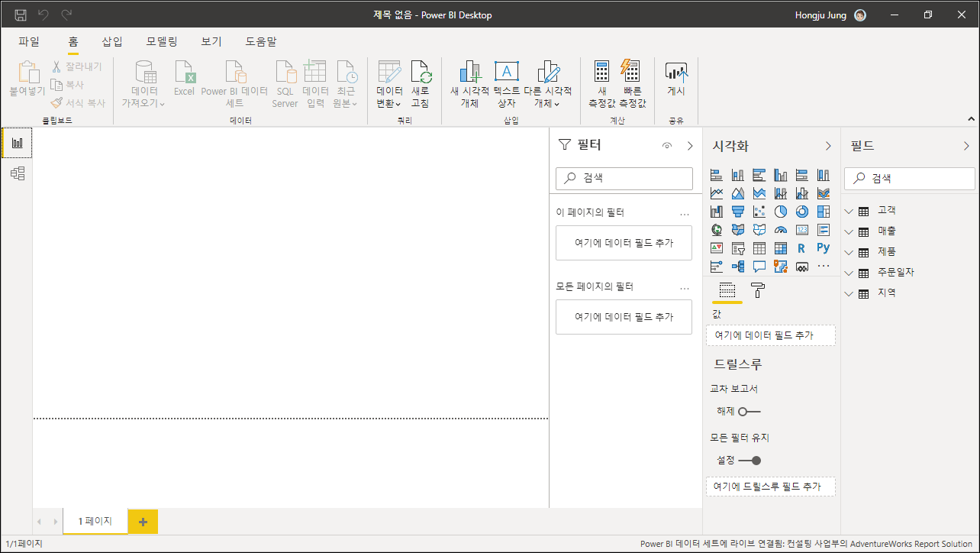This screenshot has height=553, width=980.
Task: Toggle the 교차 보고서 switch
Action: pos(750,411)
